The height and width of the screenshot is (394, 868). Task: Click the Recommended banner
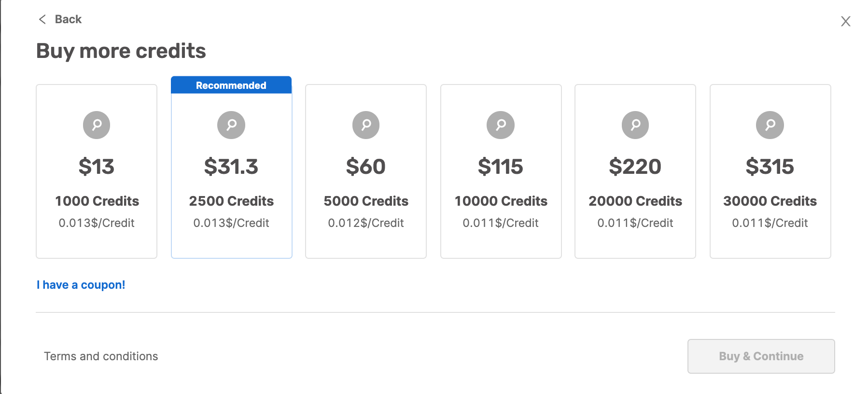231,85
